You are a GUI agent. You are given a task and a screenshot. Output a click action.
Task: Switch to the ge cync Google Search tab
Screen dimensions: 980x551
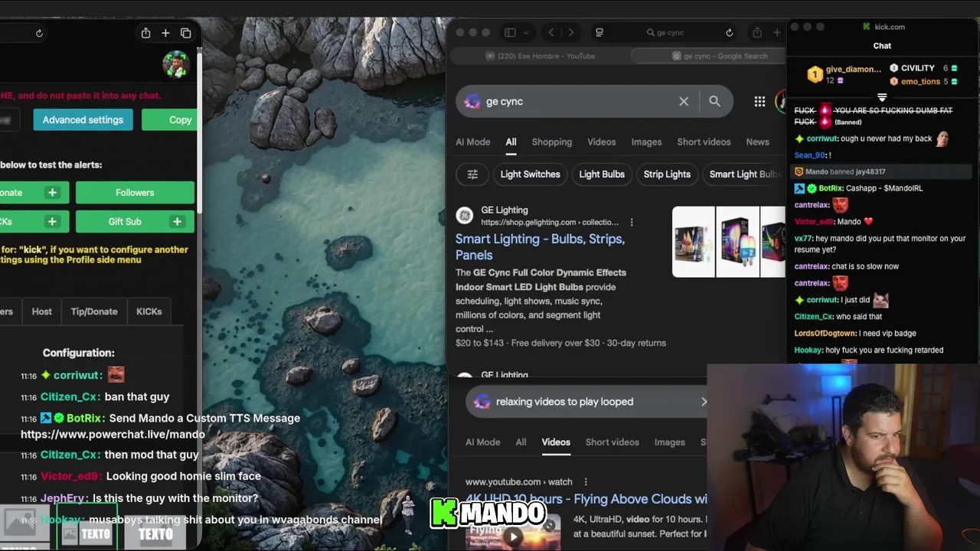pyautogui.click(x=720, y=56)
